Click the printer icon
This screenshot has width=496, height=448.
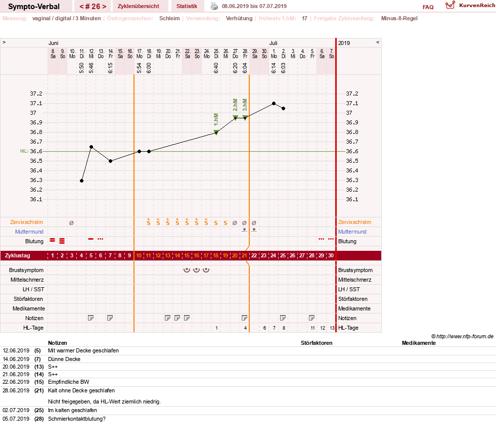click(x=214, y=6)
